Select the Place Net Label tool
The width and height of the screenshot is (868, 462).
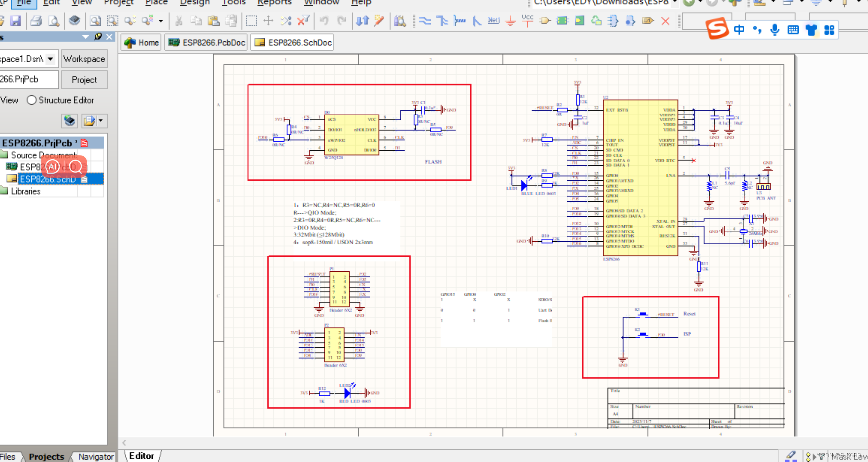coord(494,21)
